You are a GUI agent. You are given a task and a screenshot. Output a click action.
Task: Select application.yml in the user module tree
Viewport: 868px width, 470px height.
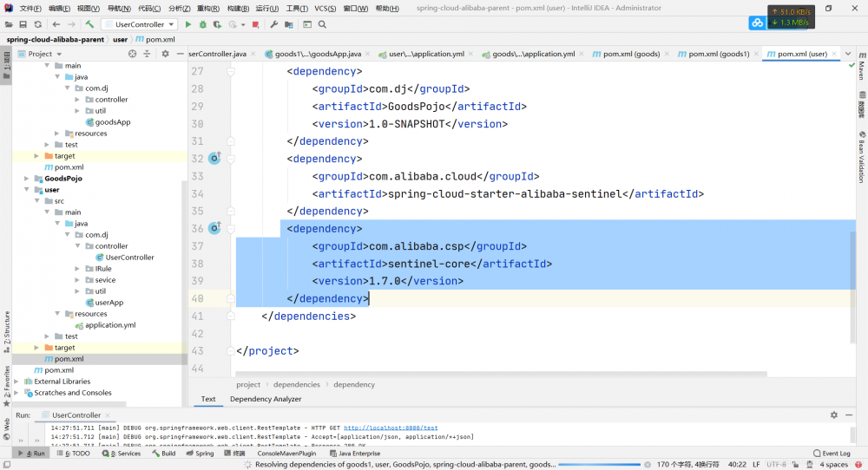tap(110, 325)
